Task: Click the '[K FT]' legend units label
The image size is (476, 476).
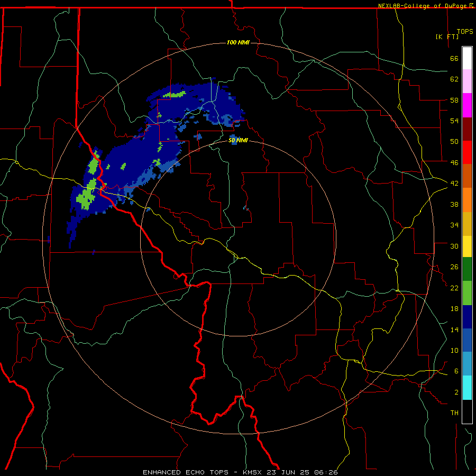Action: point(447,36)
